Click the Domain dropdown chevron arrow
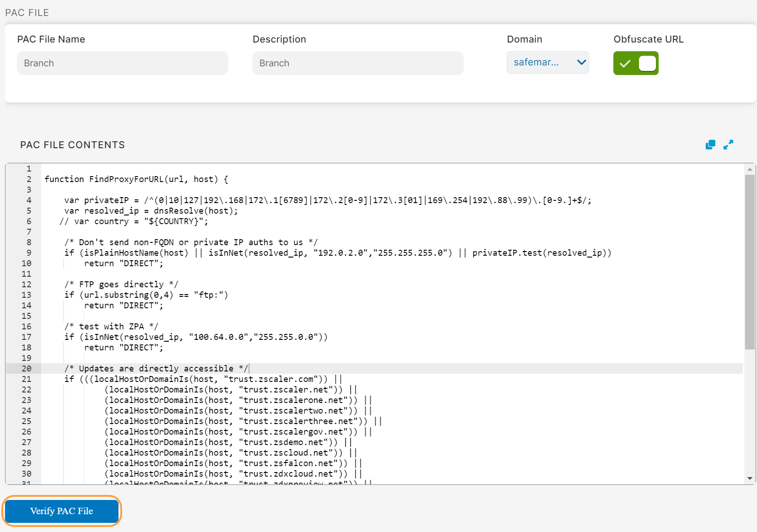The width and height of the screenshot is (757, 532). [581, 62]
